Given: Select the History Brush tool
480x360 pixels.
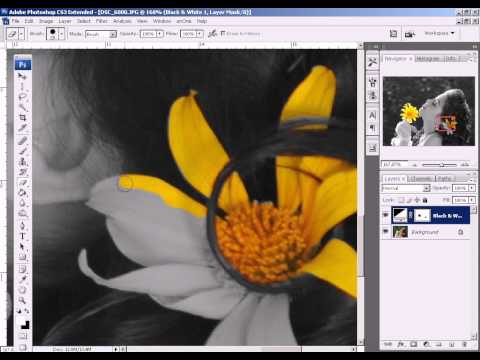Looking at the screenshot, I should 22,172.
